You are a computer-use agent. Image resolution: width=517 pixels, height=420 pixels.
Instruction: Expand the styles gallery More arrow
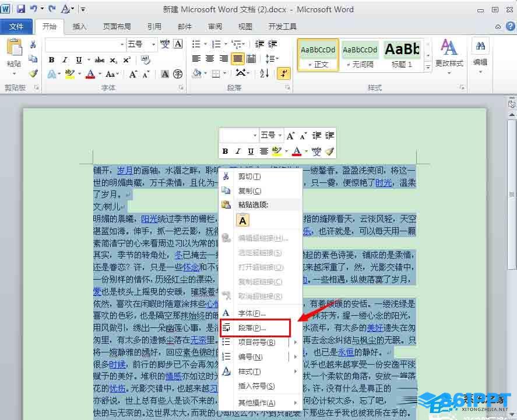(x=428, y=67)
